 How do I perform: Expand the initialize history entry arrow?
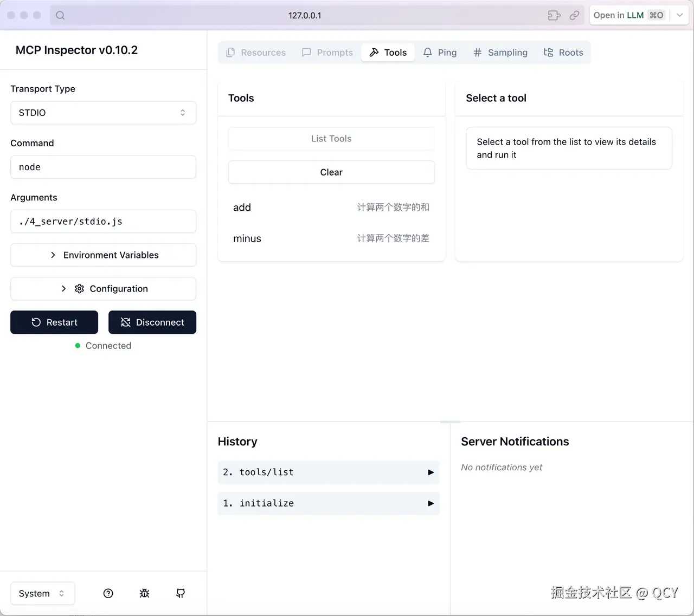click(x=430, y=503)
